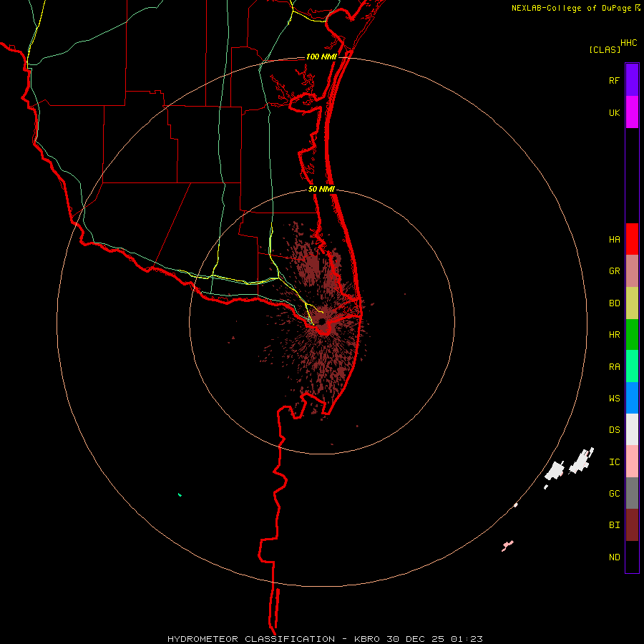Click the BD yellow legend swatch
Viewport: 644px width, 644px height.
click(x=632, y=303)
